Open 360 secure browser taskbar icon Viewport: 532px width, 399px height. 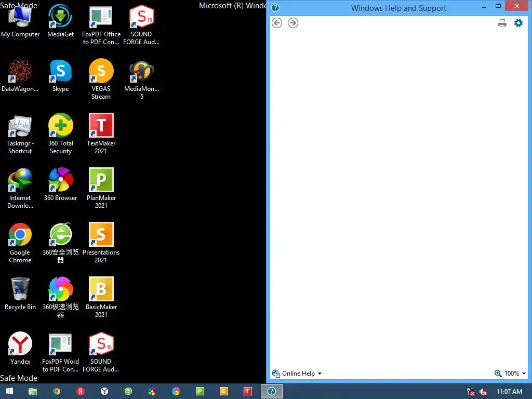(x=128, y=391)
